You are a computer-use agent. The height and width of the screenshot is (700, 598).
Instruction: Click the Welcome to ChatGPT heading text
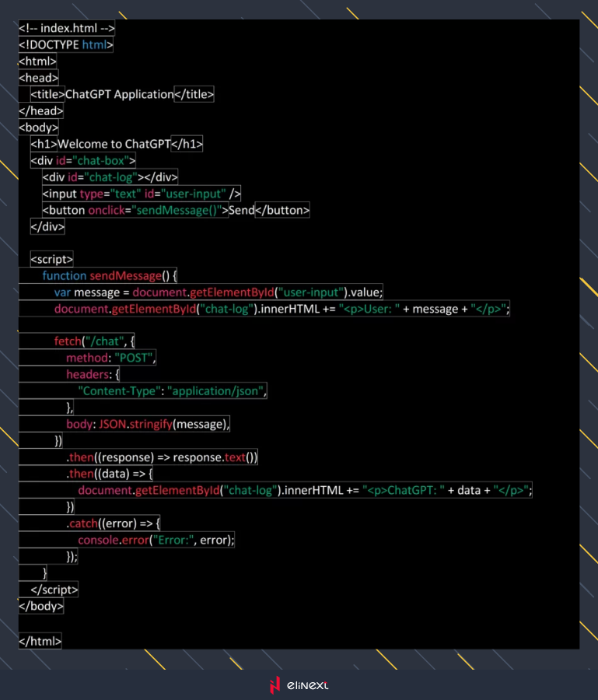114,144
